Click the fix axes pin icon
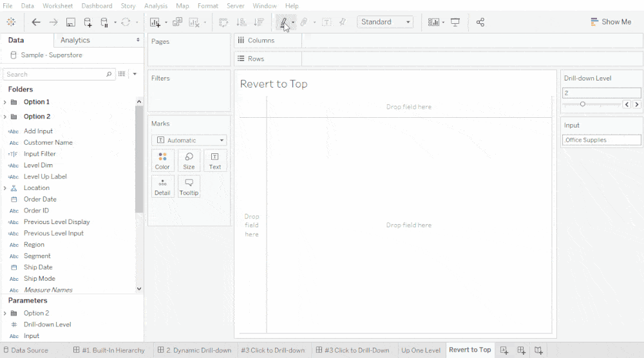This screenshot has width=644, height=358. 343,22
